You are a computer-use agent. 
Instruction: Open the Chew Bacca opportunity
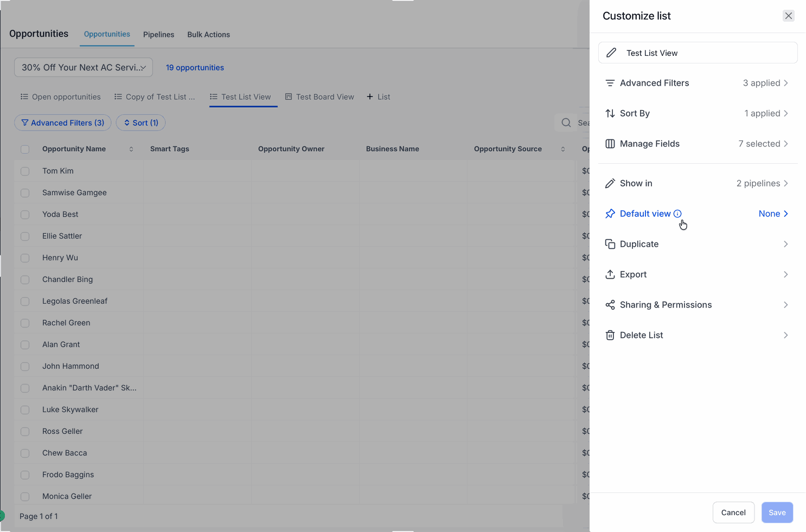coord(65,453)
